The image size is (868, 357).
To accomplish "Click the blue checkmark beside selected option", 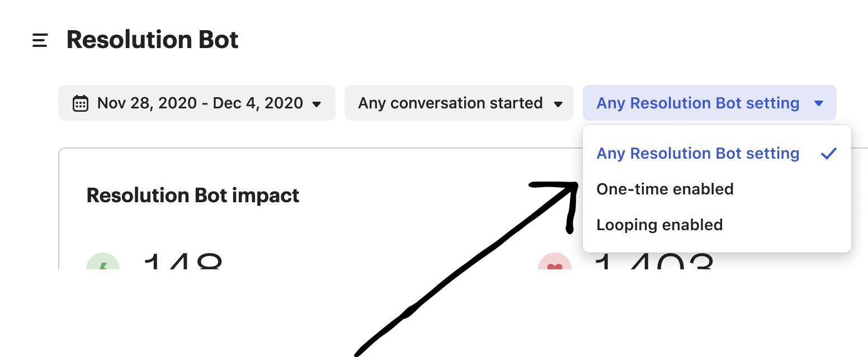I will click(x=828, y=154).
